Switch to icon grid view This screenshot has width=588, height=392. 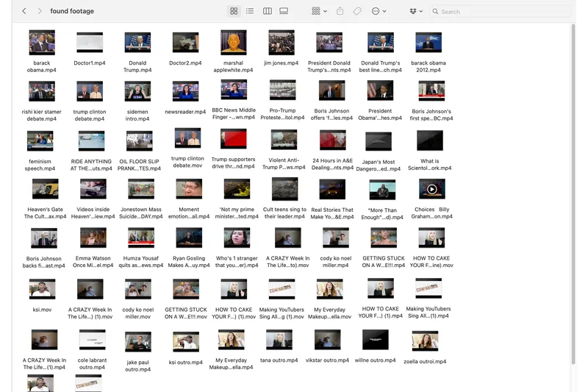(x=234, y=11)
